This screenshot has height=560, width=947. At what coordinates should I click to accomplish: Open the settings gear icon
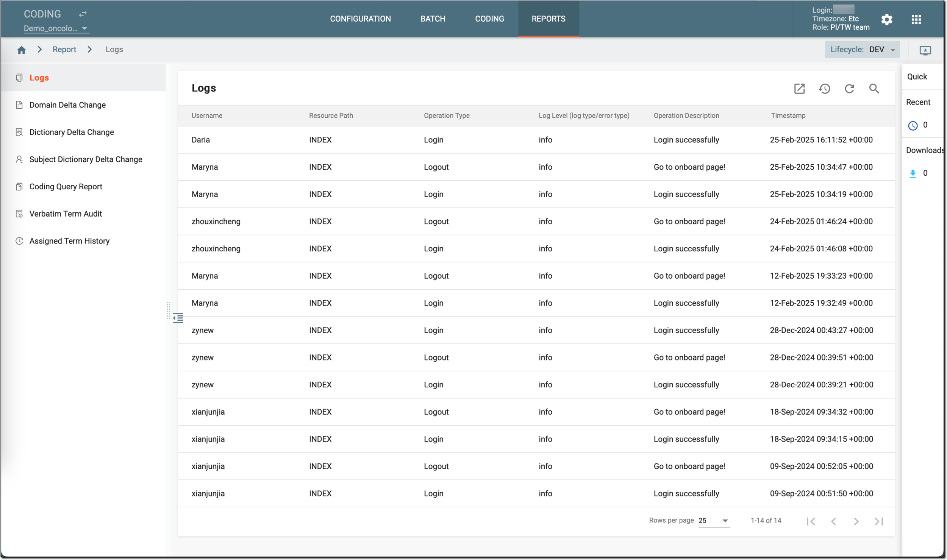886,19
